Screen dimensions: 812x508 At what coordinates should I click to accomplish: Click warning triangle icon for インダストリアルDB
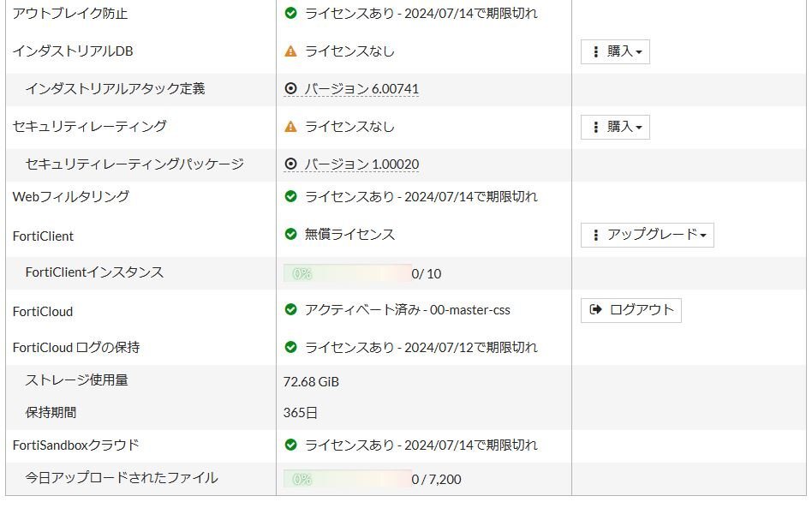click(290, 51)
